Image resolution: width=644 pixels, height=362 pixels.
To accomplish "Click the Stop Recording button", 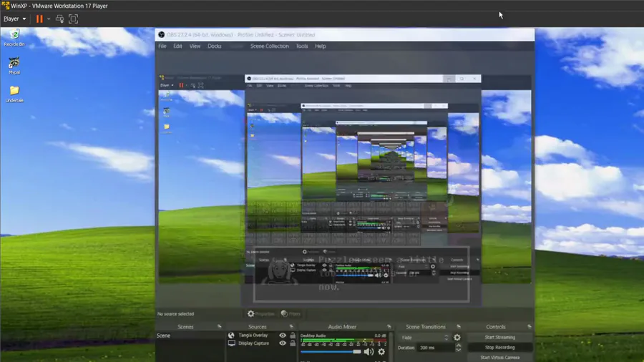I will tap(500, 347).
